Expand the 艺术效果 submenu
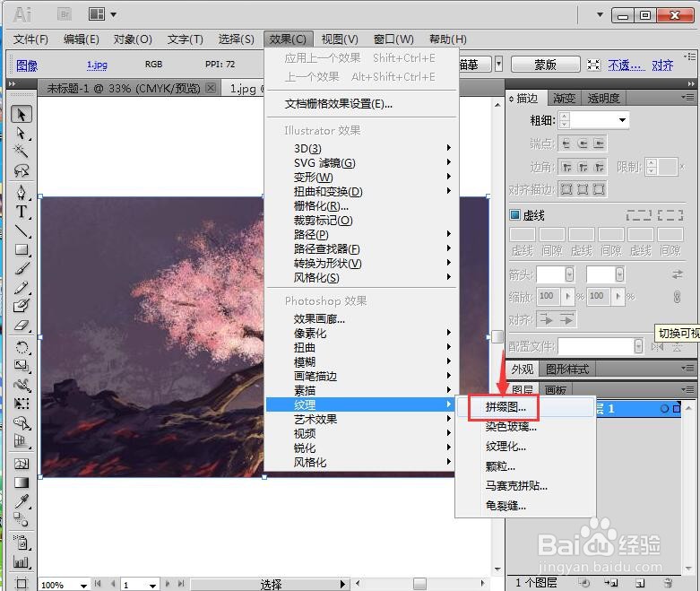 359,419
